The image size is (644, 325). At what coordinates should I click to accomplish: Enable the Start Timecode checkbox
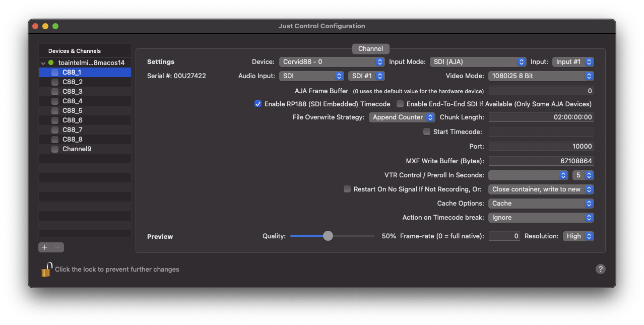pyautogui.click(x=427, y=132)
